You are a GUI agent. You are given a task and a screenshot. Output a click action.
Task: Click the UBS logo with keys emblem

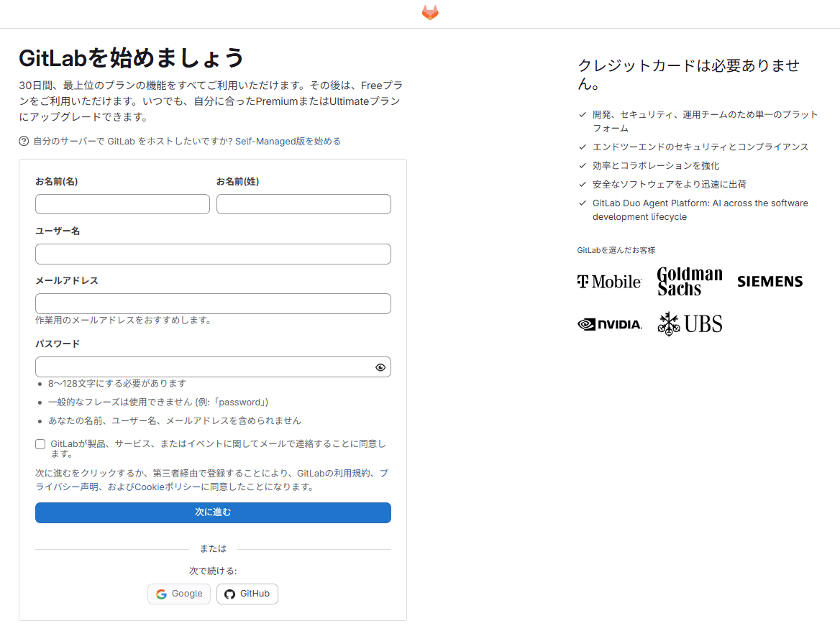coord(689,323)
